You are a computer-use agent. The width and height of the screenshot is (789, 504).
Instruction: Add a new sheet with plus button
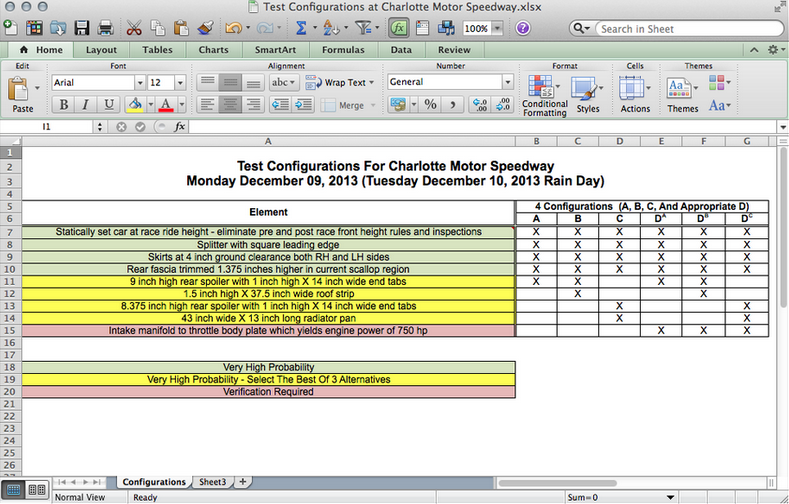(x=243, y=482)
